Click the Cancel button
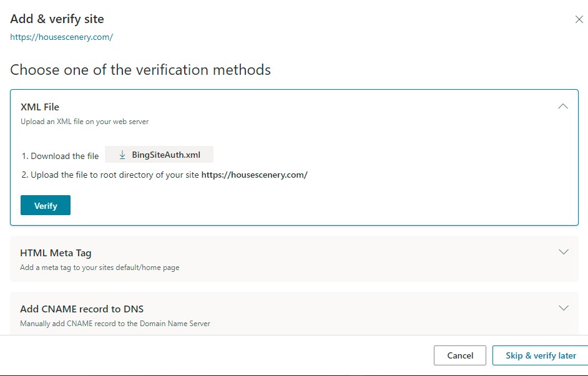 tap(460, 355)
